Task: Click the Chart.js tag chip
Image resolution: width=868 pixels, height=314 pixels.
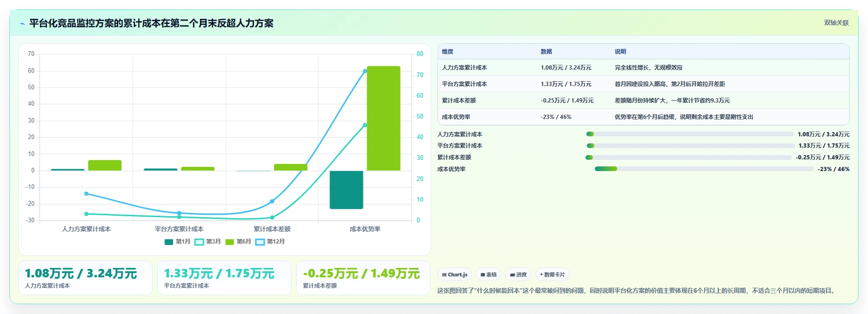Action: pyautogui.click(x=454, y=275)
